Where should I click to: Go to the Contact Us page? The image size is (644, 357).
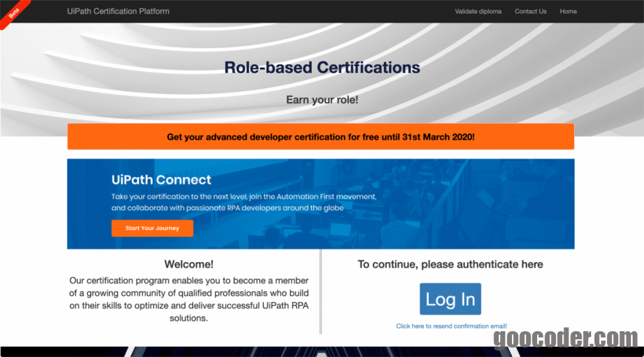pyautogui.click(x=530, y=11)
